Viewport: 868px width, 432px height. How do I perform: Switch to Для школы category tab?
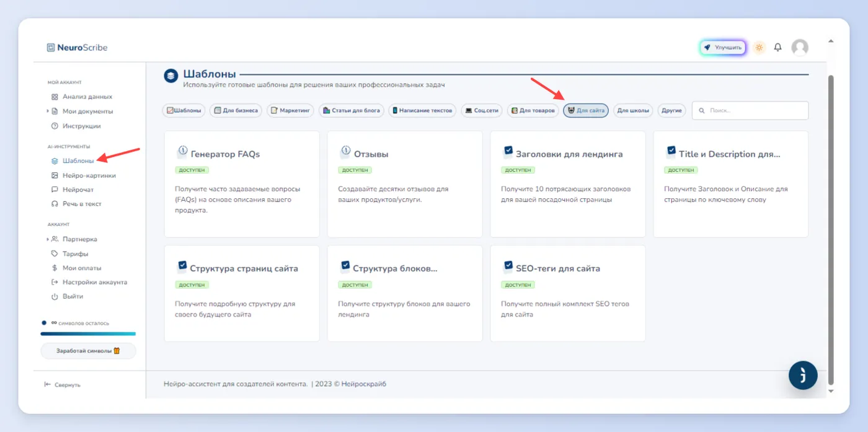tap(633, 110)
